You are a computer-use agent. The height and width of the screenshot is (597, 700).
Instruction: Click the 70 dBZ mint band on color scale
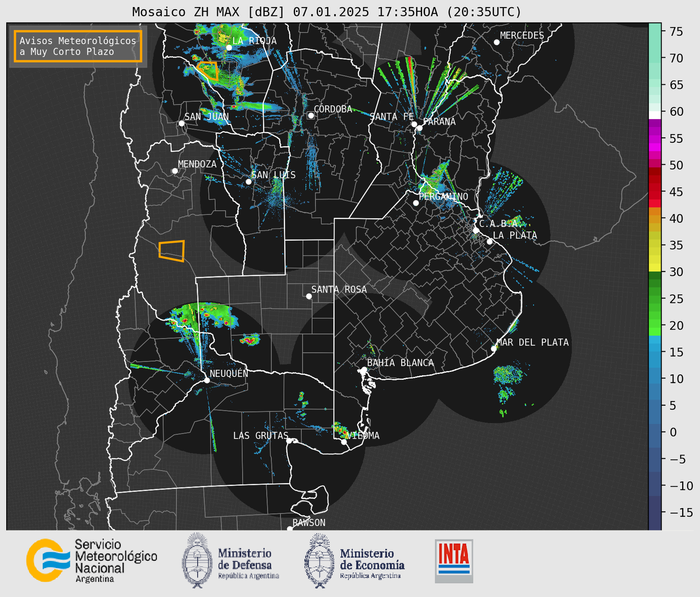655,58
